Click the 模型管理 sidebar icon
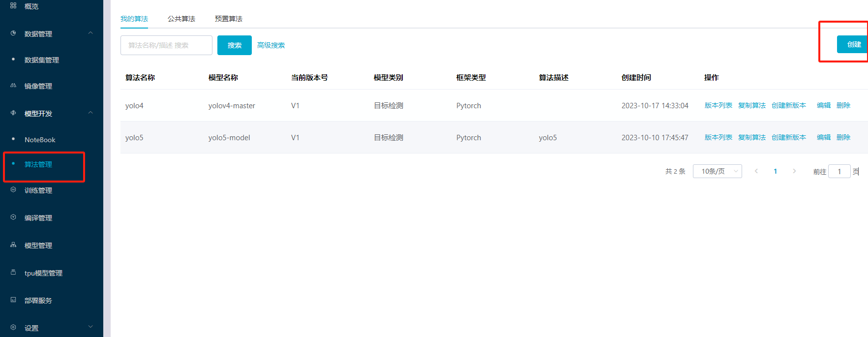 click(13, 245)
